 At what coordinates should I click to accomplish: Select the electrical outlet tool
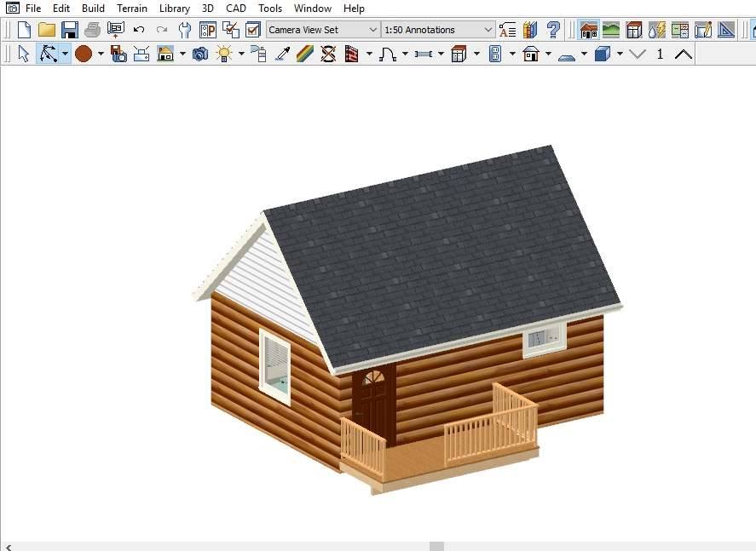click(495, 54)
